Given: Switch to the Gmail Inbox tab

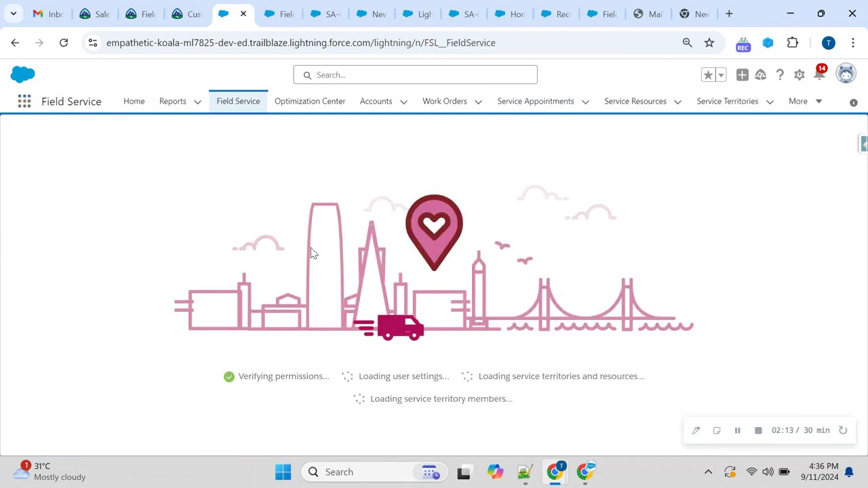Looking at the screenshot, I should click(x=47, y=14).
